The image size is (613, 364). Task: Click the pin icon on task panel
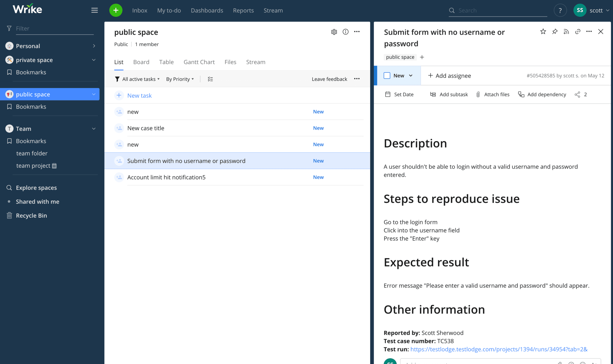[x=555, y=32]
